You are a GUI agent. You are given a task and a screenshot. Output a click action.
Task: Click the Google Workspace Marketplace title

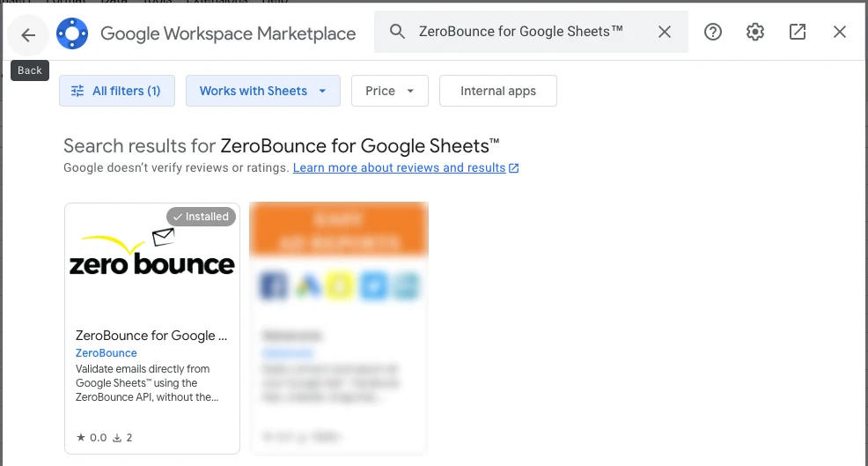pyautogui.click(x=228, y=33)
